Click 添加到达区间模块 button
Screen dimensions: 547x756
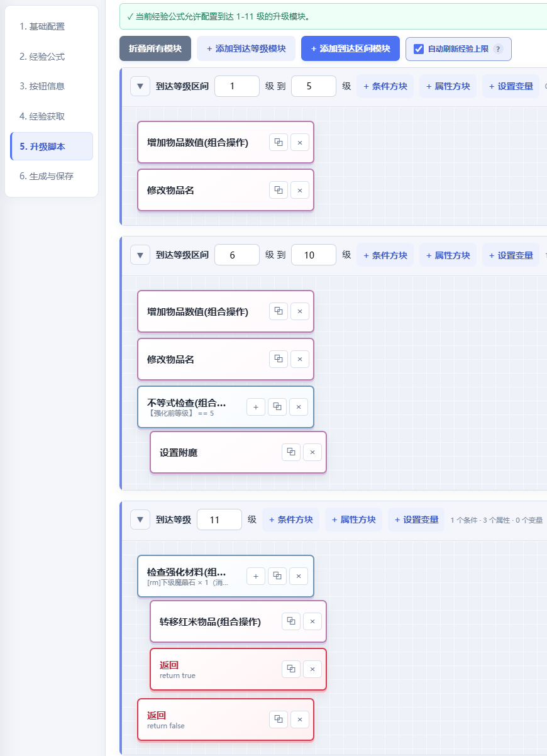351,48
